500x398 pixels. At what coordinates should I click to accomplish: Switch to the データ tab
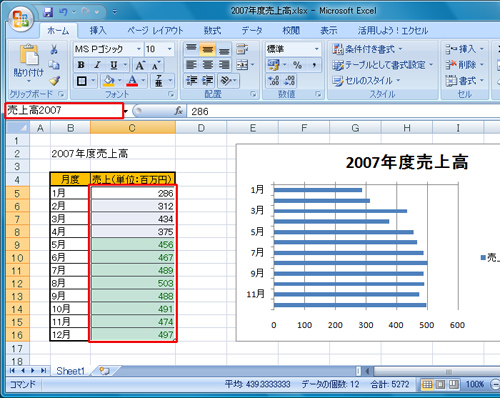[x=252, y=31]
